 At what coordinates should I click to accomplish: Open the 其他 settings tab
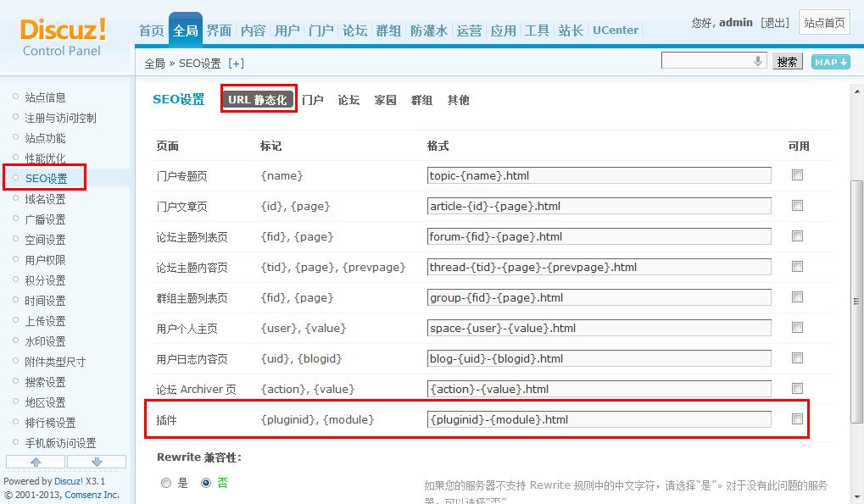coord(458,99)
